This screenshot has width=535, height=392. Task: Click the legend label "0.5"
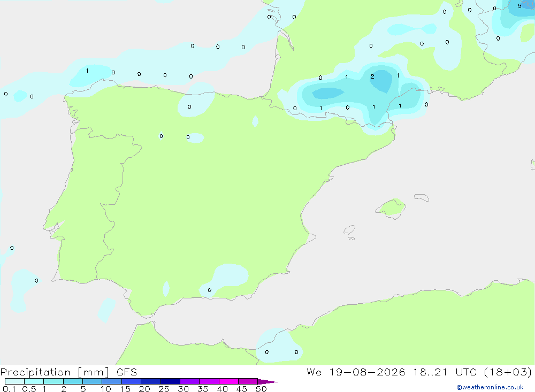point(29,389)
